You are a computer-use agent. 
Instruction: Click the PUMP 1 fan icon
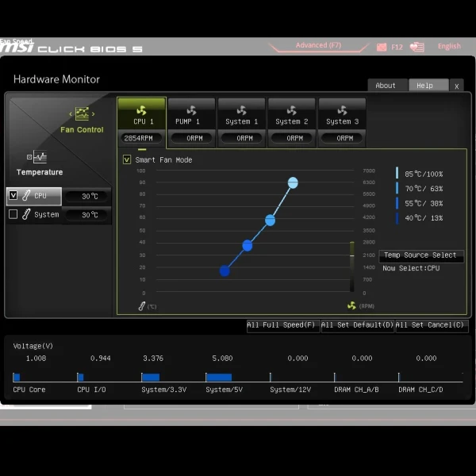pyautogui.click(x=191, y=110)
